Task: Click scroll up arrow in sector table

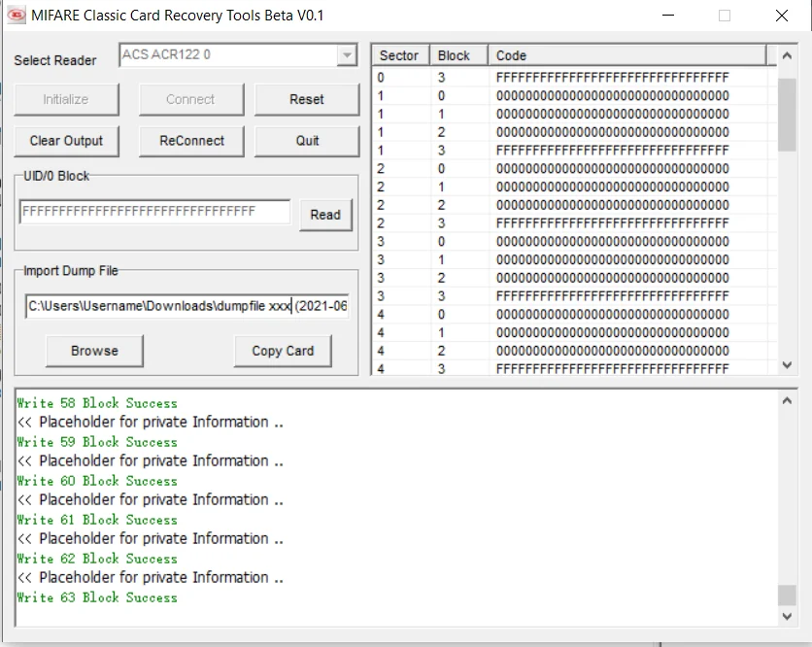Action: pyautogui.click(x=787, y=55)
